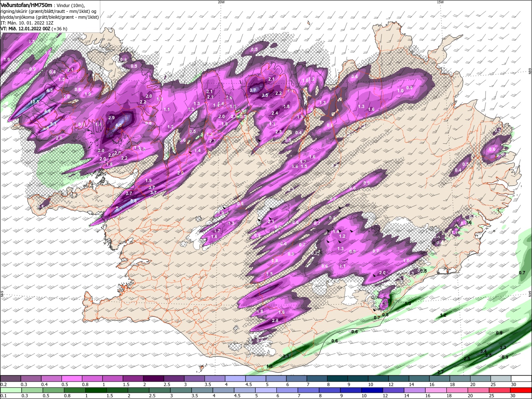Select the navy blue lower legend swatch at 10

372,390
